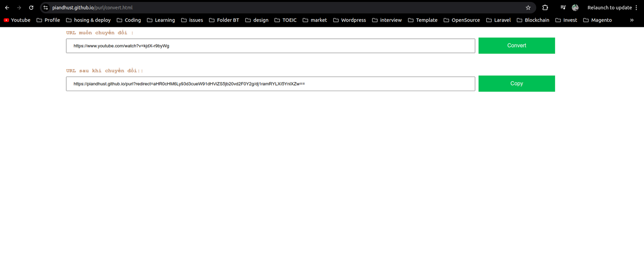Viewport: 644px width, 258px height.
Task: Open site information icon in address bar
Action: (46, 7)
